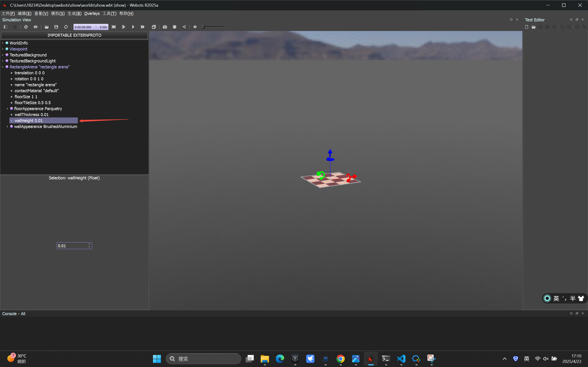Image resolution: width=588 pixels, height=367 pixels.
Task: Run simulation in real-time play button
Action: click(x=133, y=27)
